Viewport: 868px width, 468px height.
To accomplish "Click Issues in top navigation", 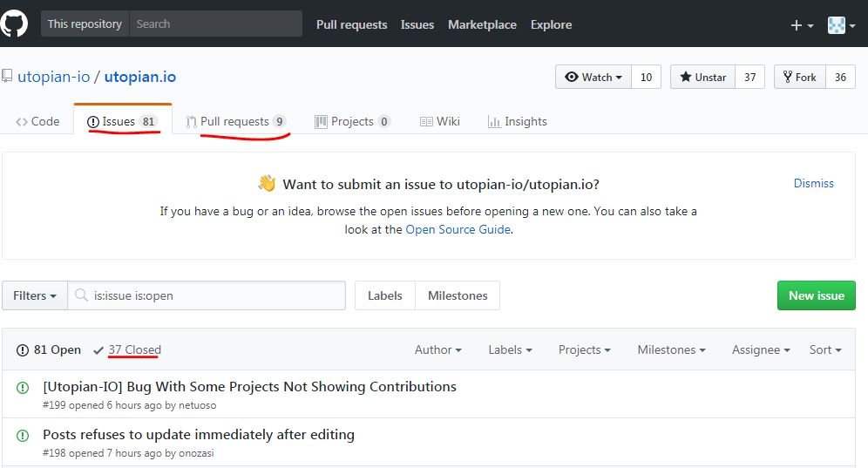I will click(417, 24).
